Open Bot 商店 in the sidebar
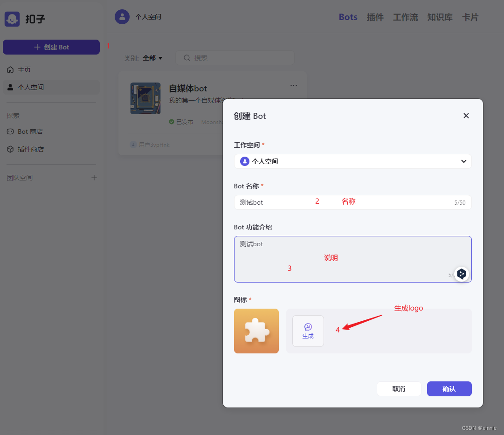The height and width of the screenshot is (435, 504). coord(51,131)
